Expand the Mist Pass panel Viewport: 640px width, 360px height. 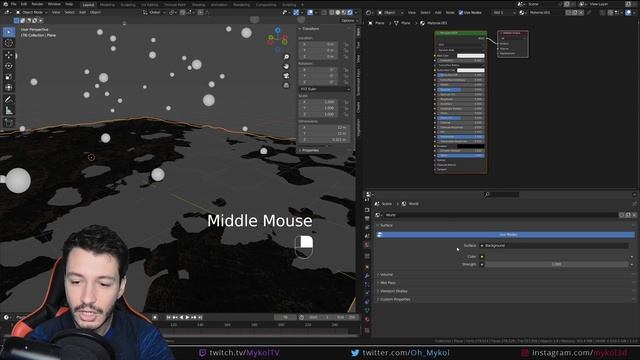click(387, 283)
